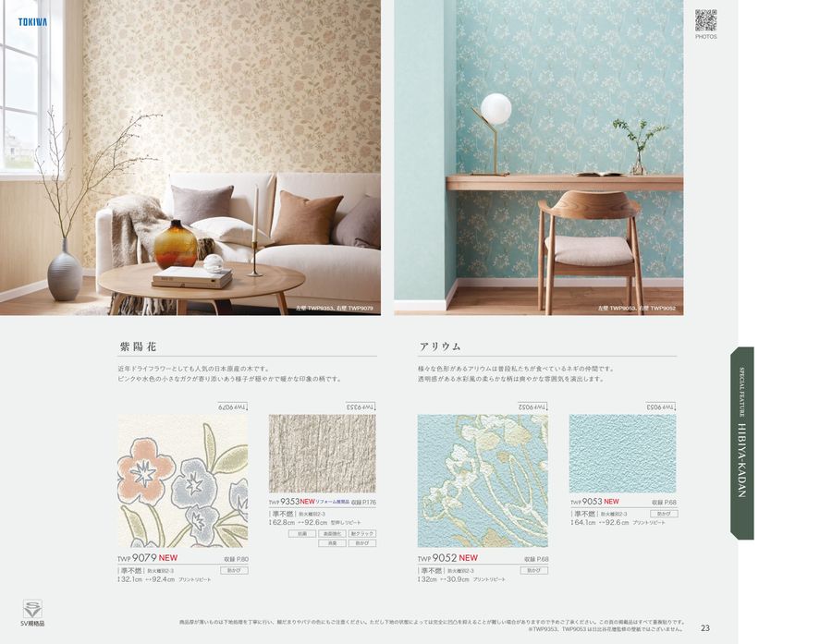Select the TWP 9053 blue texture swatch

click(x=622, y=454)
